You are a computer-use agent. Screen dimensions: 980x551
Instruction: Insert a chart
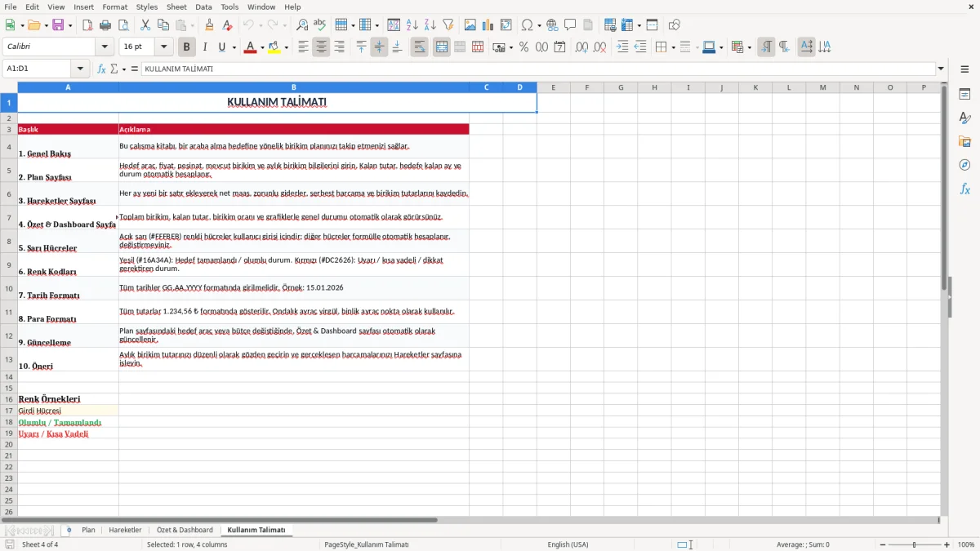(x=488, y=25)
